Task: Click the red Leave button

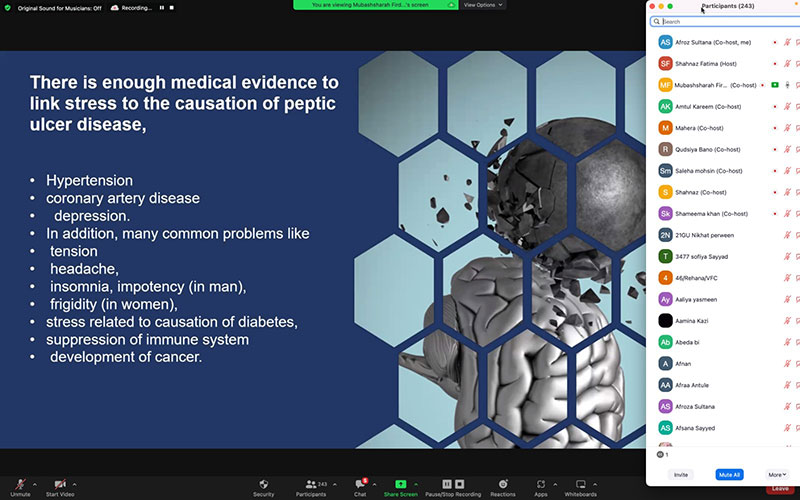Action: tap(780, 488)
